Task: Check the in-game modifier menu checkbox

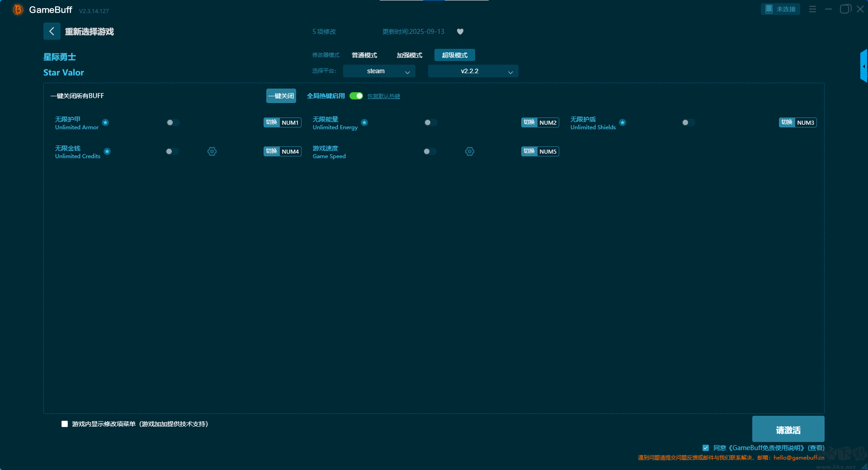Action: (x=65, y=424)
